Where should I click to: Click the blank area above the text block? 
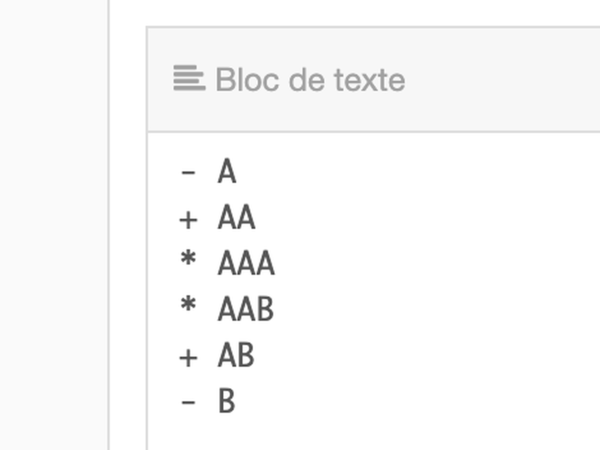pyautogui.click(x=370, y=12)
